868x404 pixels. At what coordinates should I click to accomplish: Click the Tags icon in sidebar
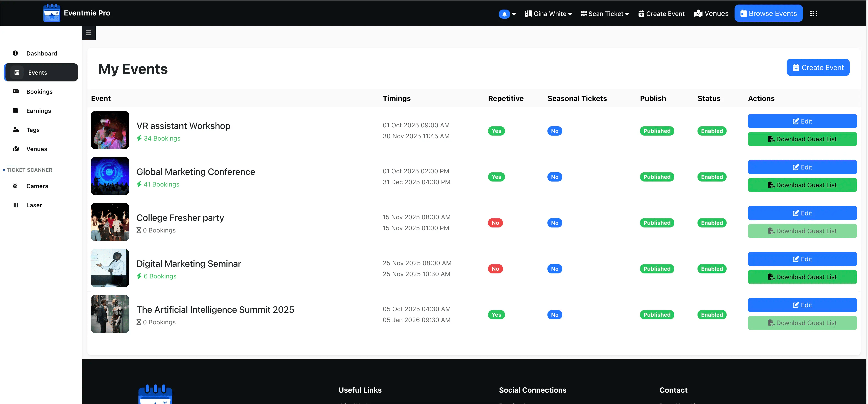click(15, 129)
